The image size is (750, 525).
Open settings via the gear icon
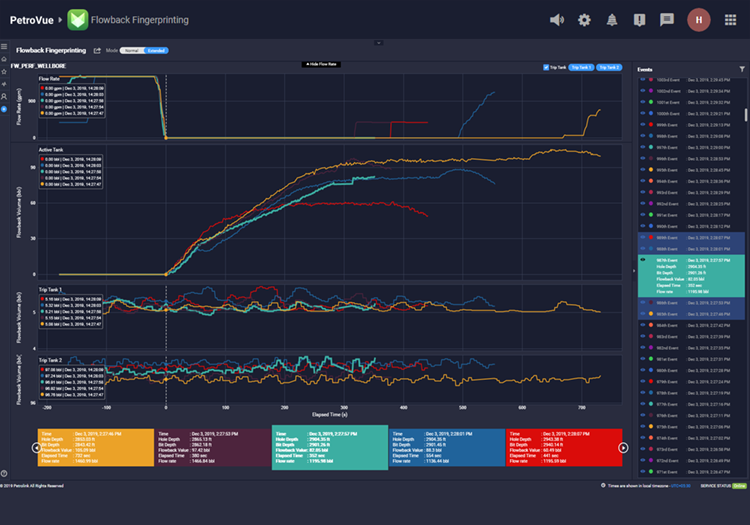click(584, 20)
